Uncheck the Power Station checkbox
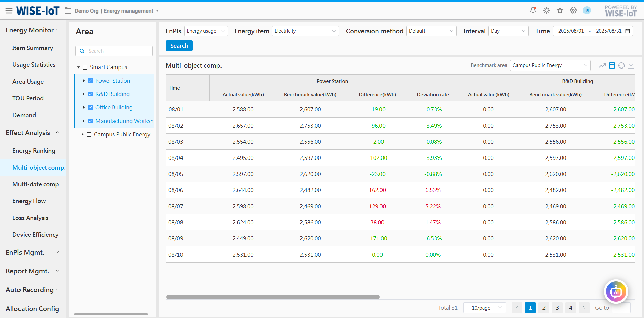 coord(90,81)
